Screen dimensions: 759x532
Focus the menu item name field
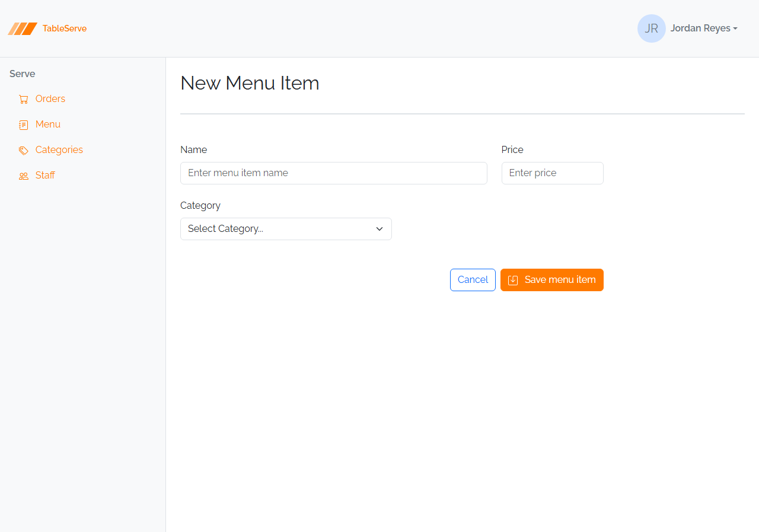(x=334, y=173)
